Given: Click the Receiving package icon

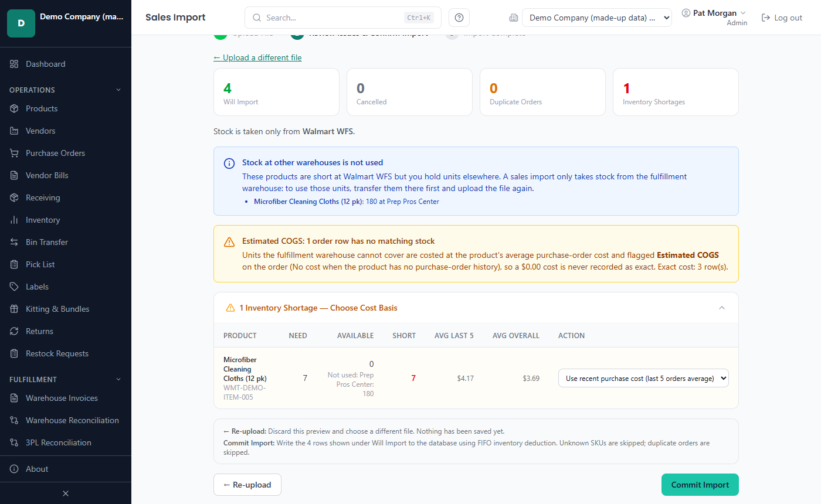Looking at the screenshot, I should click(x=15, y=197).
